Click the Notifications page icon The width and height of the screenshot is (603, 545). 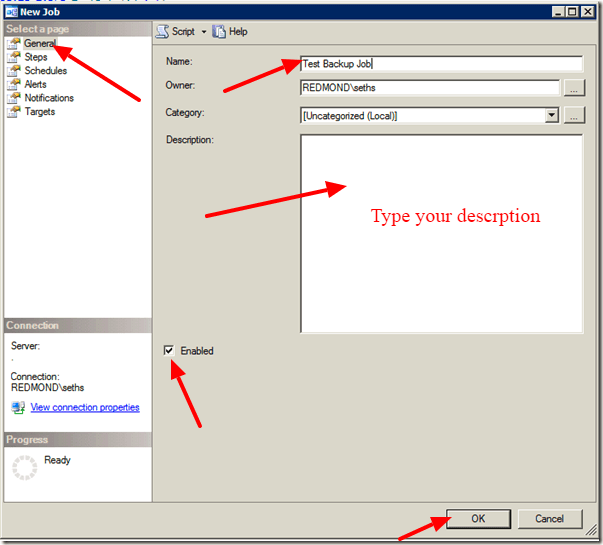[14, 98]
